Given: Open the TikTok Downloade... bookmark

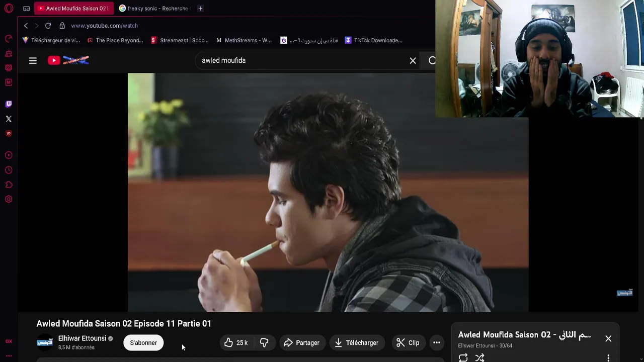Looking at the screenshot, I should click(x=373, y=40).
